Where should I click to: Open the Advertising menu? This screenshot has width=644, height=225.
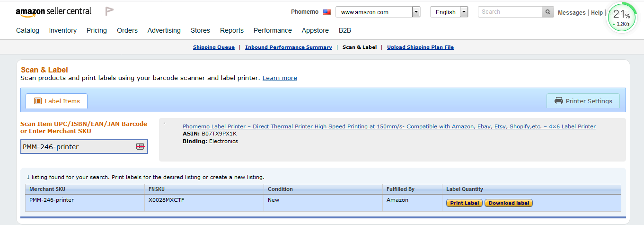pos(164,30)
